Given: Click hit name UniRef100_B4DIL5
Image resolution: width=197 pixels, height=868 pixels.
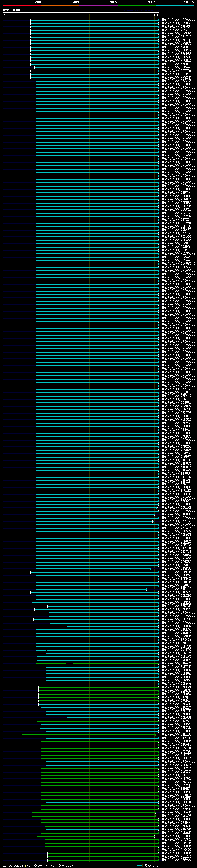Looking at the screenshot, I should [177, 589].
